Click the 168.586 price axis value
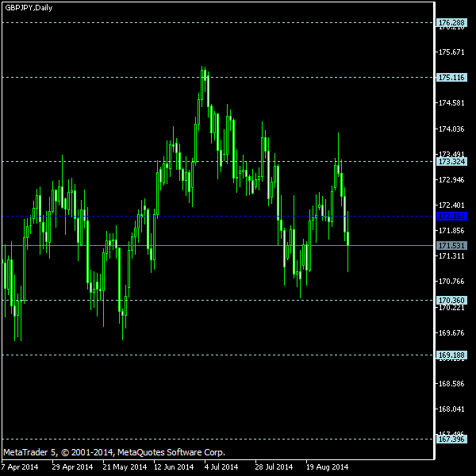Image resolution: width=476 pixels, height=476 pixels. [x=451, y=384]
